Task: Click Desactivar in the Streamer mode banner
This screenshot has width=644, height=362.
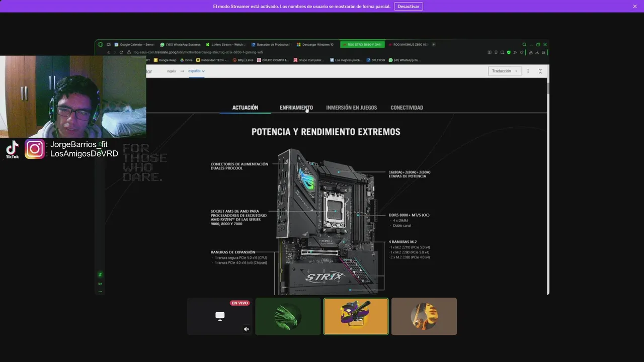Action: point(408,7)
